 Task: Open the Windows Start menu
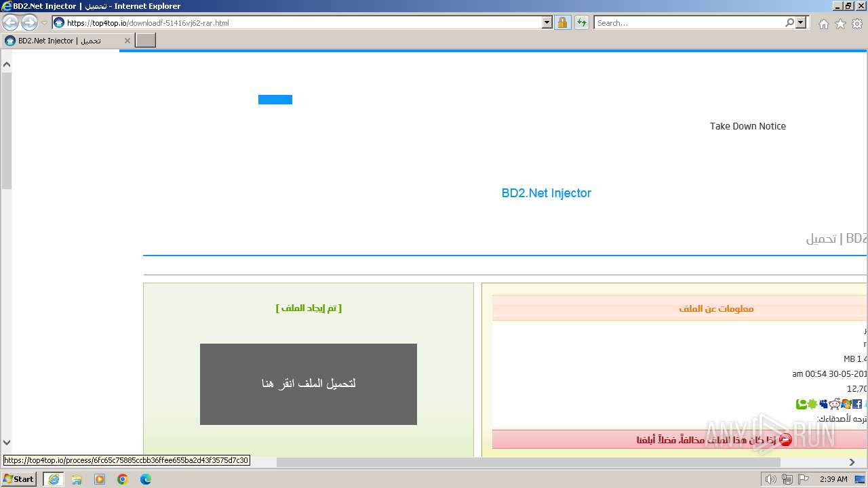[x=19, y=479]
